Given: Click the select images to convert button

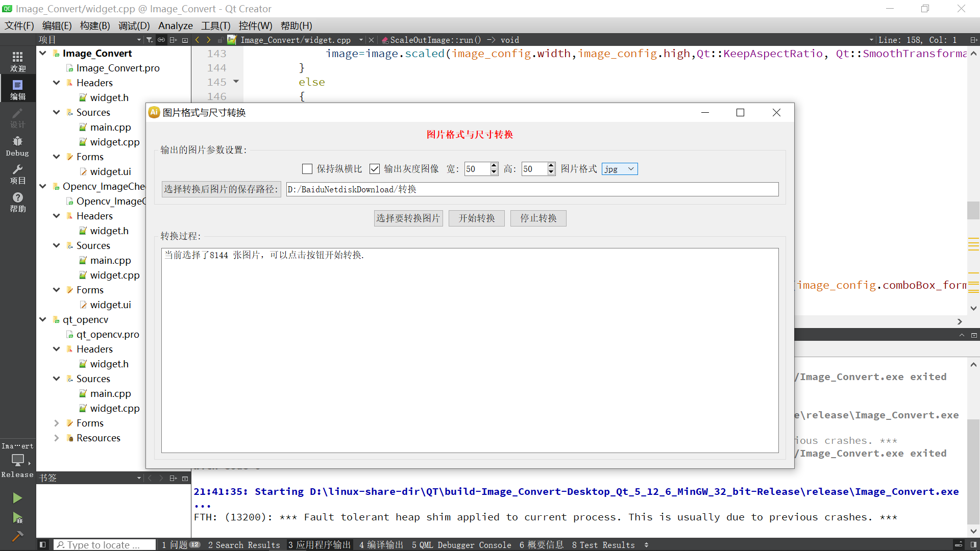Looking at the screenshot, I should click(x=408, y=218).
